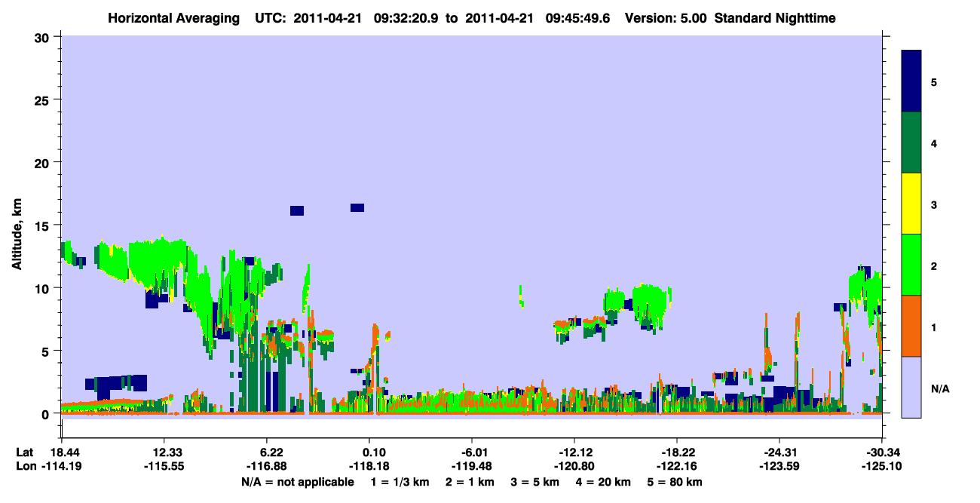The width and height of the screenshot is (980, 503).
Task: Click the colorbar label '2'
Action: [934, 266]
